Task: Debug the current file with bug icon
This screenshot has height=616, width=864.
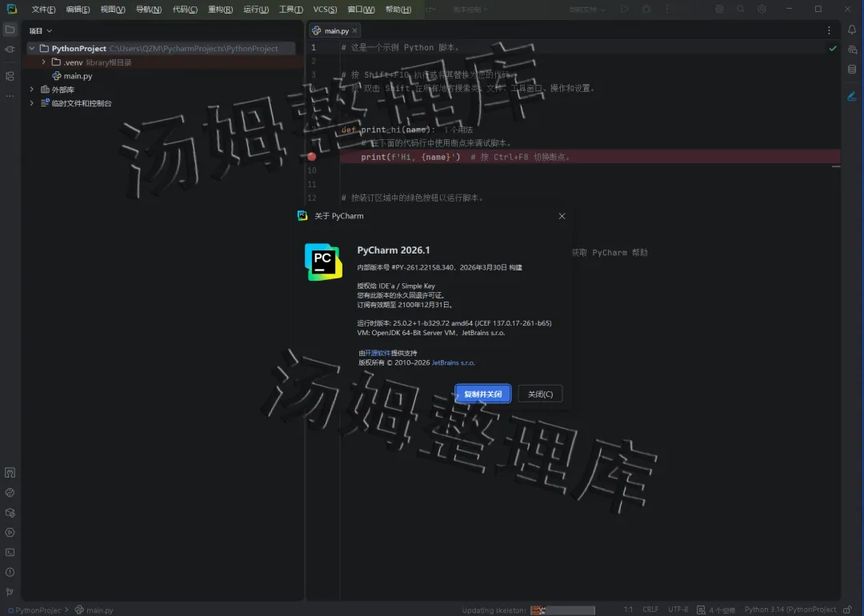Action: pos(647,10)
